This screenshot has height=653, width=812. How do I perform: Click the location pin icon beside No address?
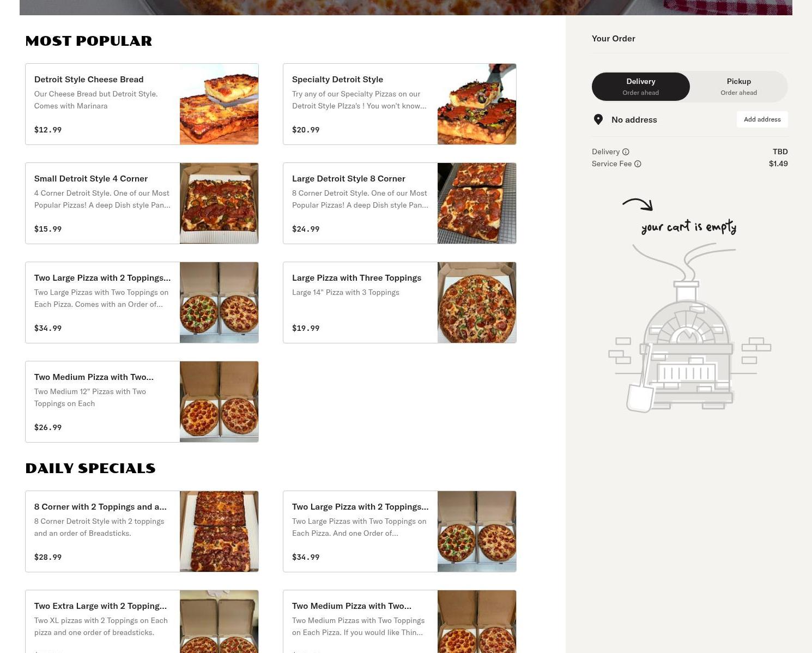point(598,119)
